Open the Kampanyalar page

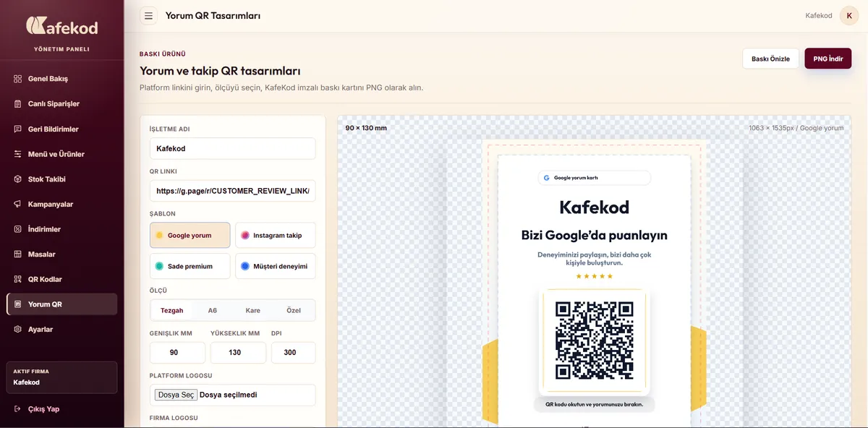pyautogui.click(x=61, y=205)
